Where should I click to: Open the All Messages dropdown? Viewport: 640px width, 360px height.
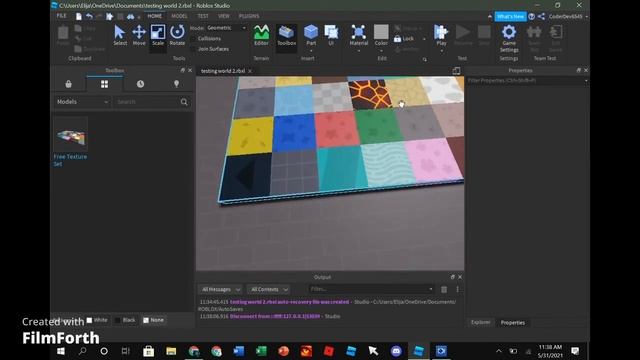(x=220, y=289)
